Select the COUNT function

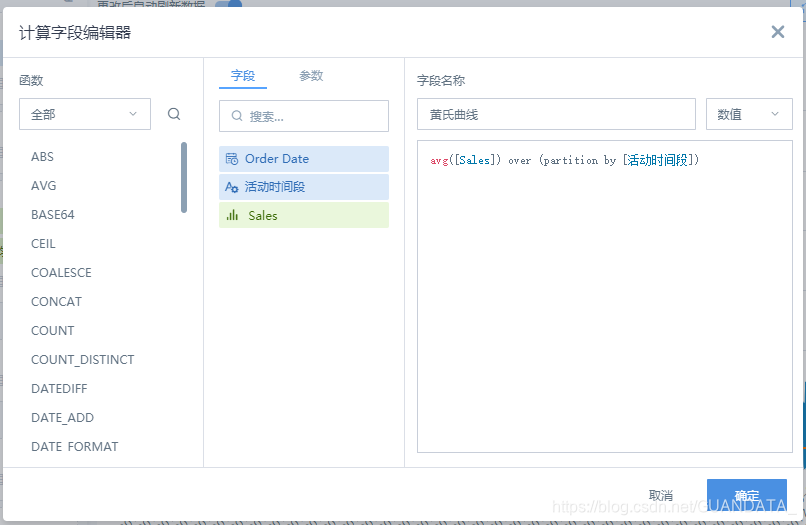tap(52, 331)
